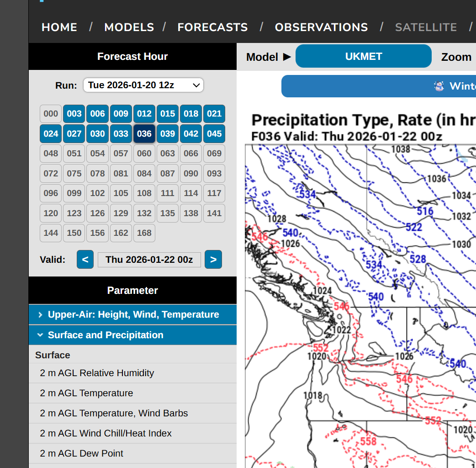
Task: Expand Upper-Air: Height, Wind, Temperature section
Action: tap(132, 314)
